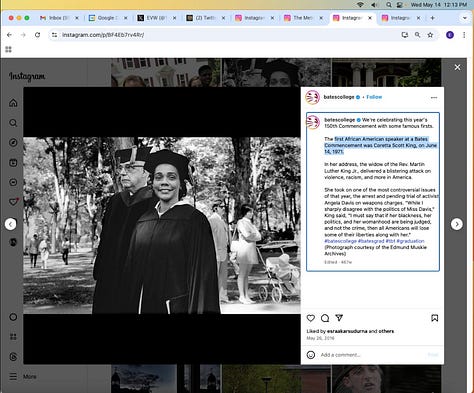Click the Instagram wordmark logo
Viewport: 474px width, 393px height.
27,77
